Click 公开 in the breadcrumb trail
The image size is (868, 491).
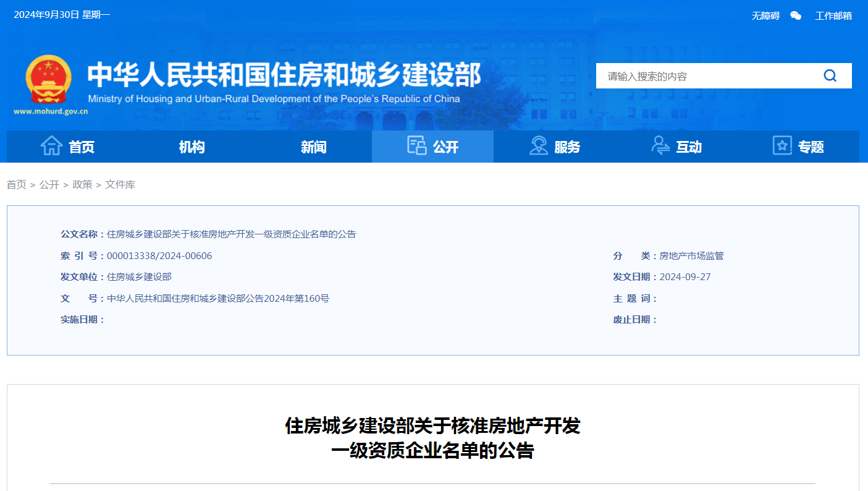pos(48,184)
